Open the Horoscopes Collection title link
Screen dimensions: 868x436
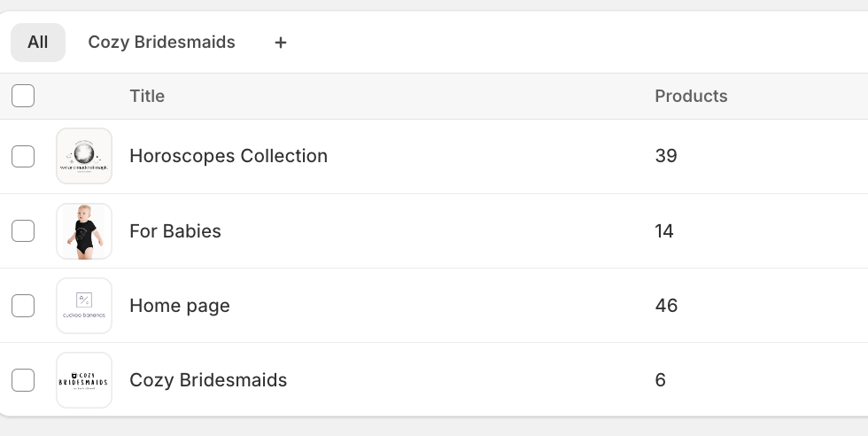click(229, 156)
